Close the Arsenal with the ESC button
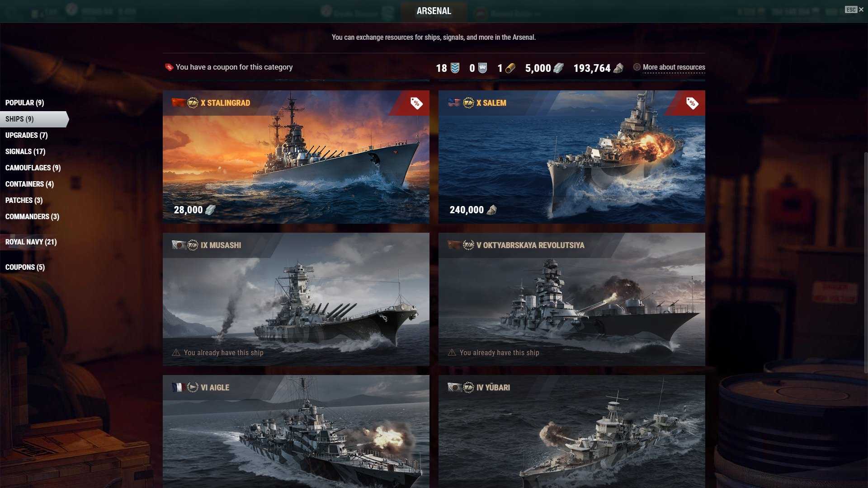 [x=854, y=9]
